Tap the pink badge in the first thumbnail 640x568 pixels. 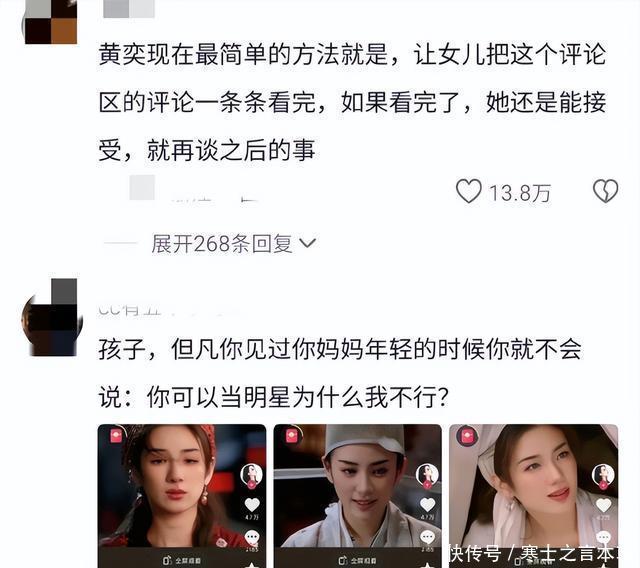(x=117, y=435)
